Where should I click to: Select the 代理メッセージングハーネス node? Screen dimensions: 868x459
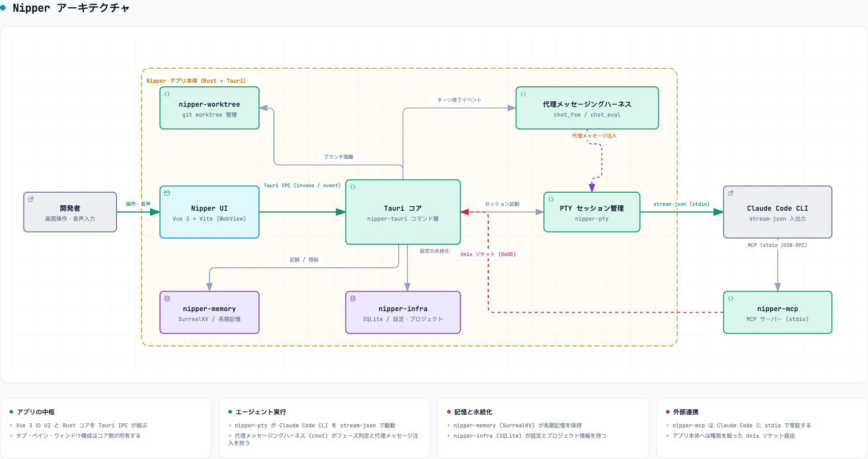click(x=587, y=108)
